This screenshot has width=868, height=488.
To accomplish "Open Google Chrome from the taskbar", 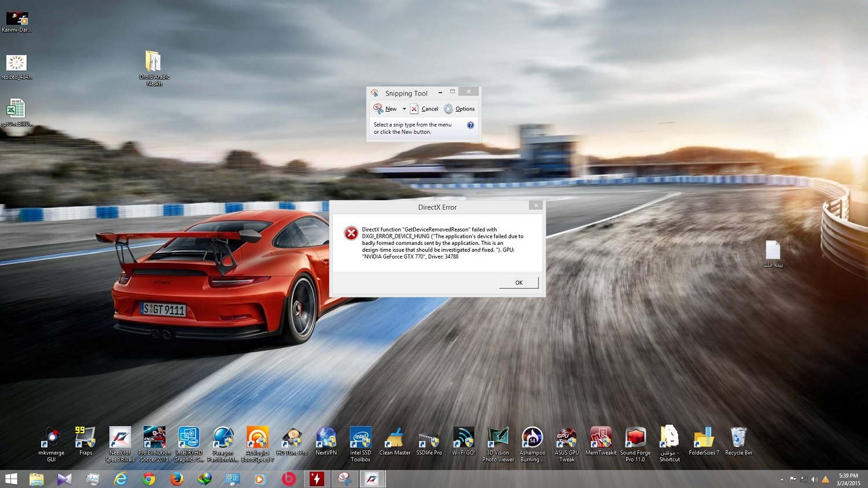I will pos(149,479).
